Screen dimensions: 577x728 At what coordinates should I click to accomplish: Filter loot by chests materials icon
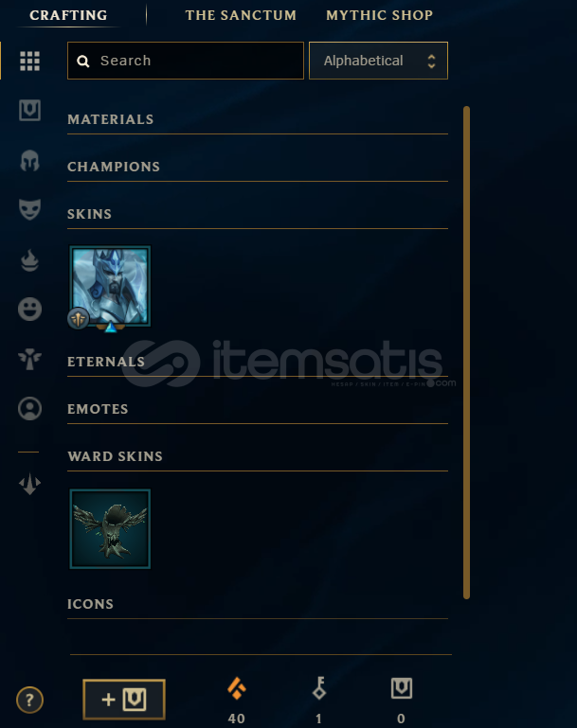tap(29, 111)
